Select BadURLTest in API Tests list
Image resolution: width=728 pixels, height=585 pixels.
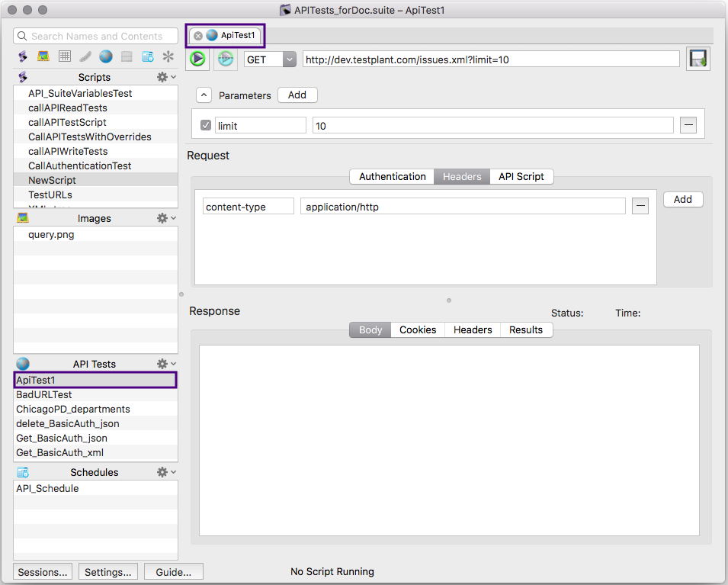pyautogui.click(x=95, y=394)
